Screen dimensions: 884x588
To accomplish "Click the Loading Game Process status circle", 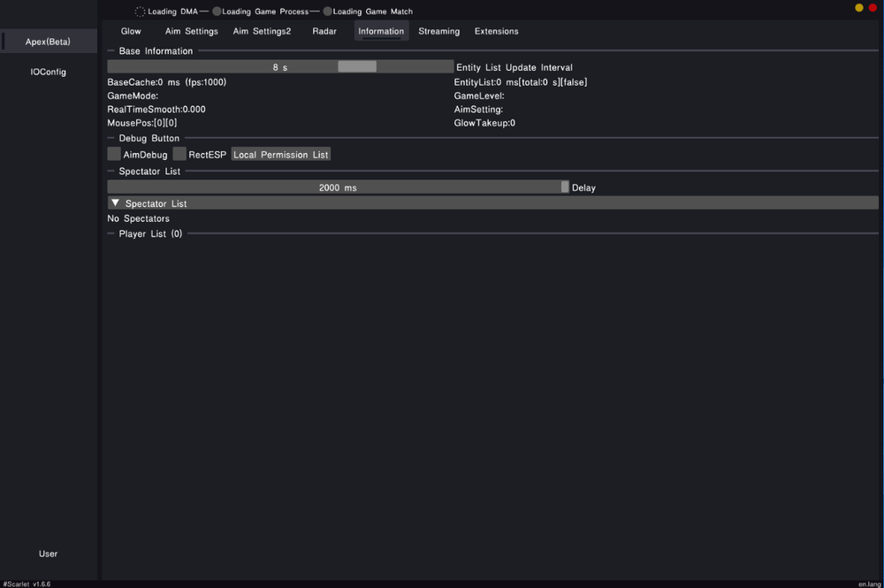I will coord(217,11).
